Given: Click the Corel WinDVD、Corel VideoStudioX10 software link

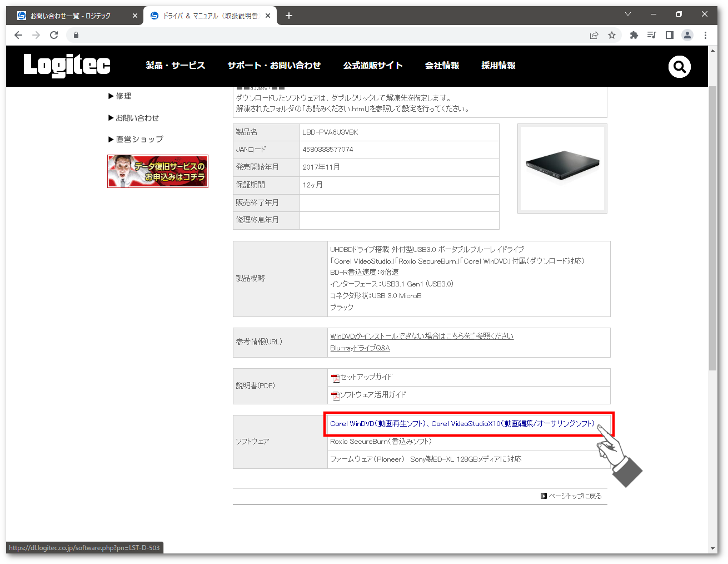Looking at the screenshot, I should click(x=462, y=424).
